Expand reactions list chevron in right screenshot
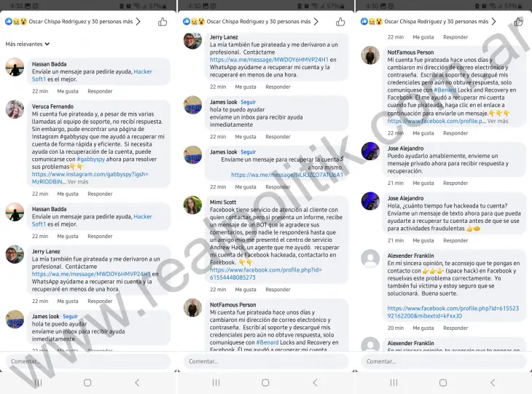The width and height of the screenshot is (532, 394). click(493, 22)
